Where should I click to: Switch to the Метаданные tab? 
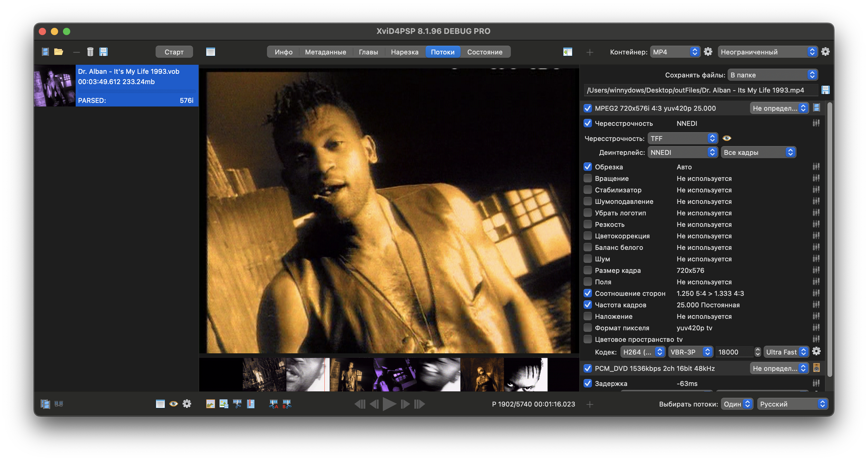(326, 52)
